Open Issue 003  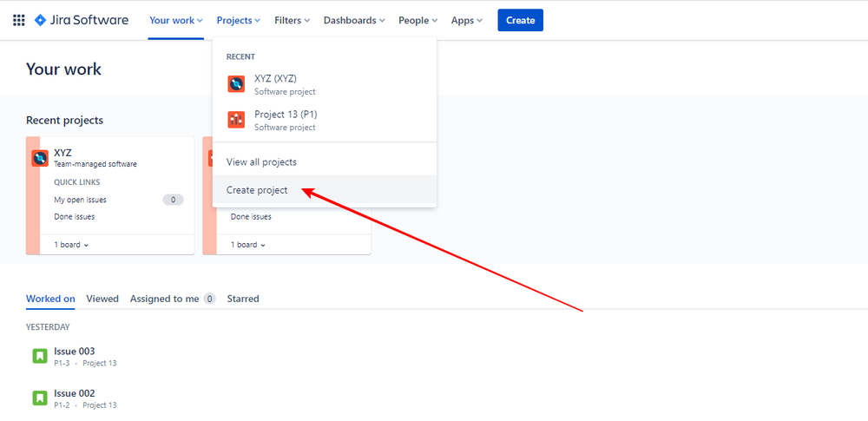click(74, 352)
